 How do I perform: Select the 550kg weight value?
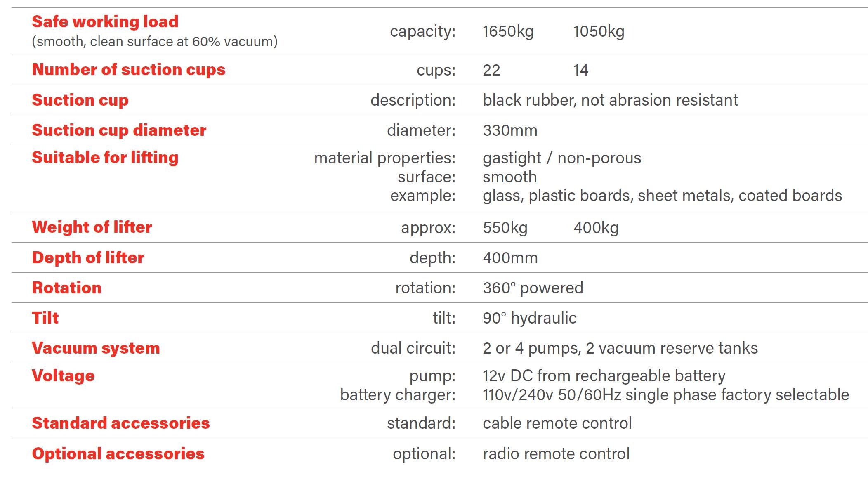pyautogui.click(x=505, y=228)
